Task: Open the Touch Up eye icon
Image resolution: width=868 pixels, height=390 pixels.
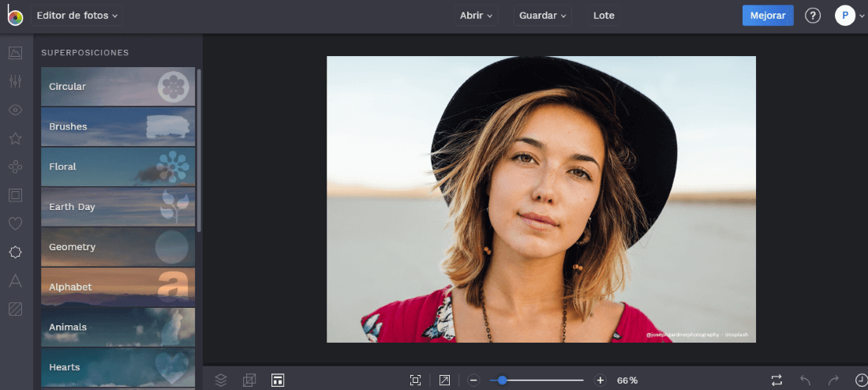Action: coord(15,110)
